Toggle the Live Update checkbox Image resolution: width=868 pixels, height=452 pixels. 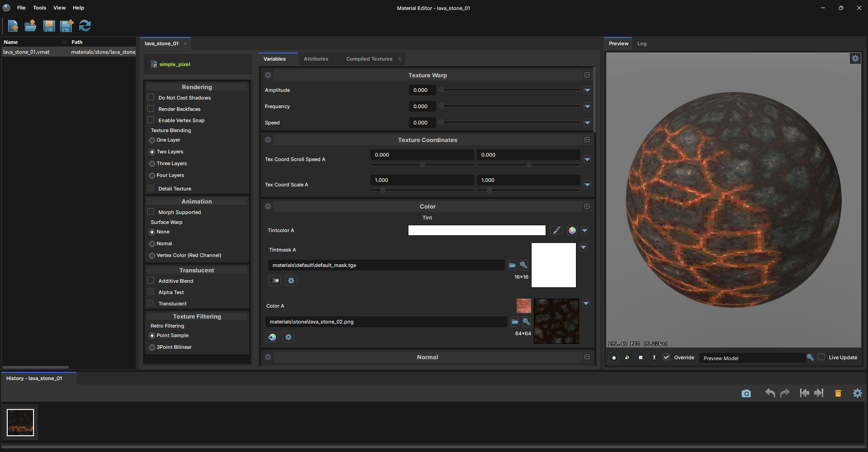[821, 357]
